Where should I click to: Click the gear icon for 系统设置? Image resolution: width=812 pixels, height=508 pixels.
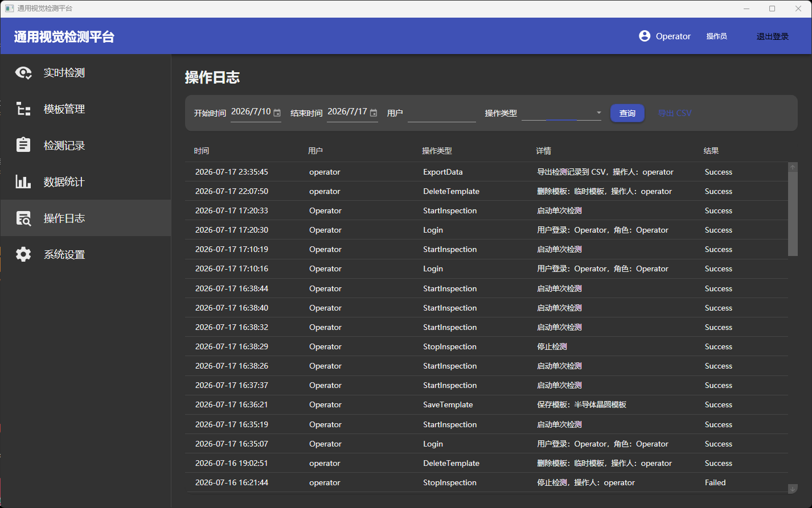pos(23,254)
